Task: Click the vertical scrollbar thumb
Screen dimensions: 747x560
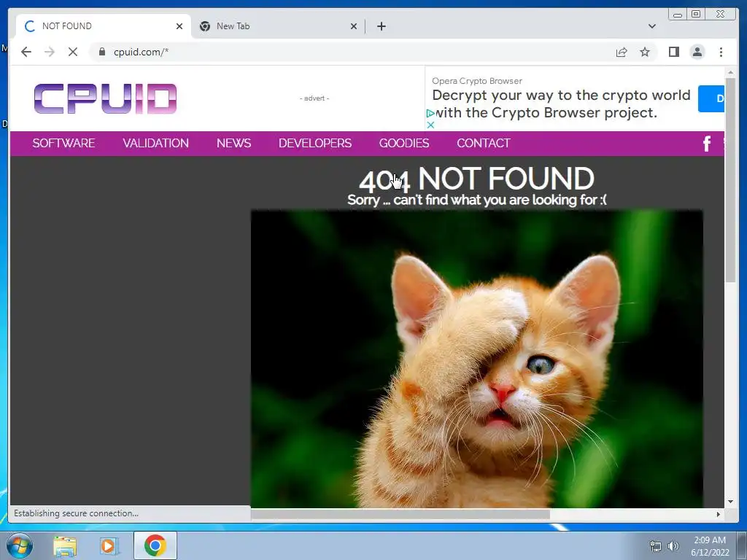Action: pos(730,179)
